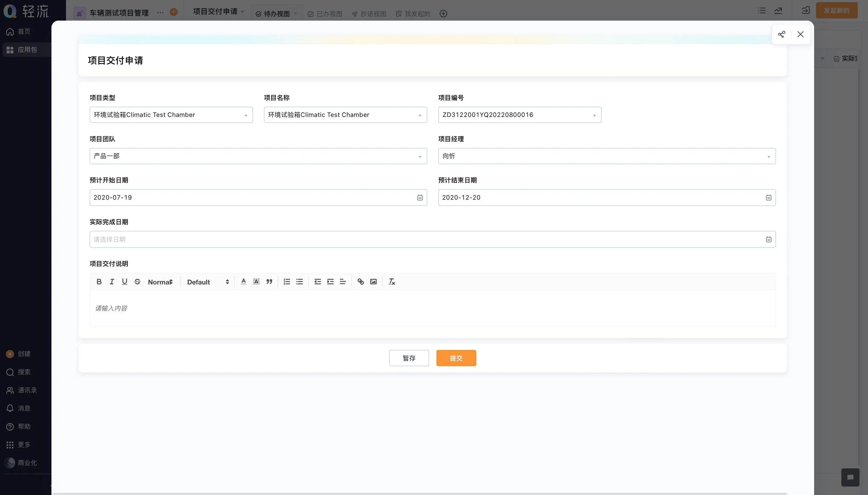Insert a hyperlink in the editor
This screenshot has height=495, width=868.
[361, 281]
